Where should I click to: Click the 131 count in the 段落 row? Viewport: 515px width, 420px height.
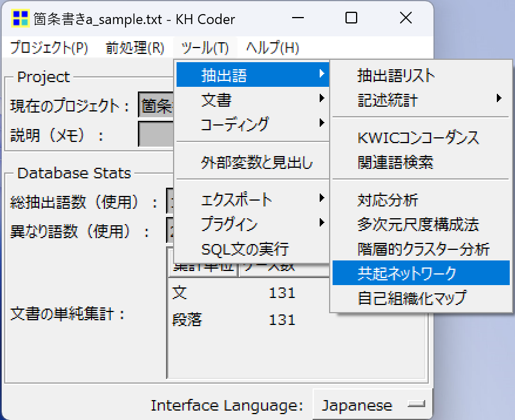tap(282, 320)
